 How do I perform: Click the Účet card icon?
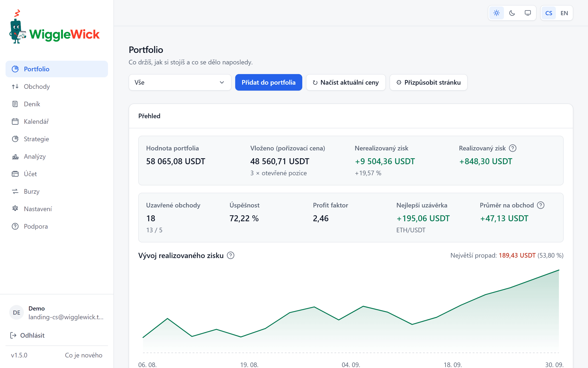15,174
